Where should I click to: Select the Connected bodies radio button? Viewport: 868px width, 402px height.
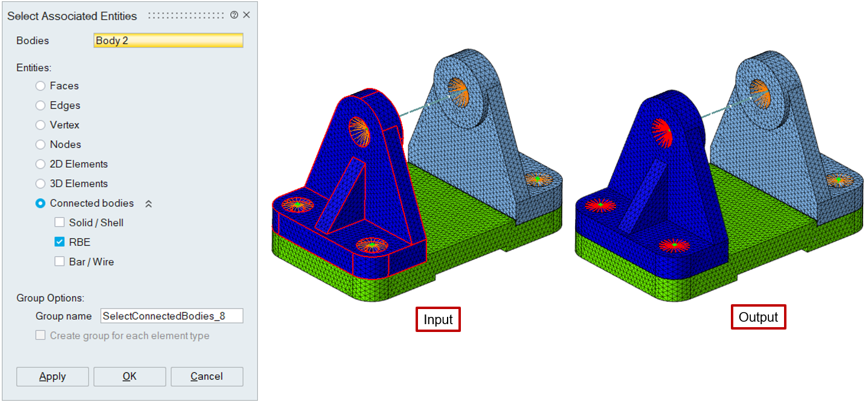[x=40, y=203]
